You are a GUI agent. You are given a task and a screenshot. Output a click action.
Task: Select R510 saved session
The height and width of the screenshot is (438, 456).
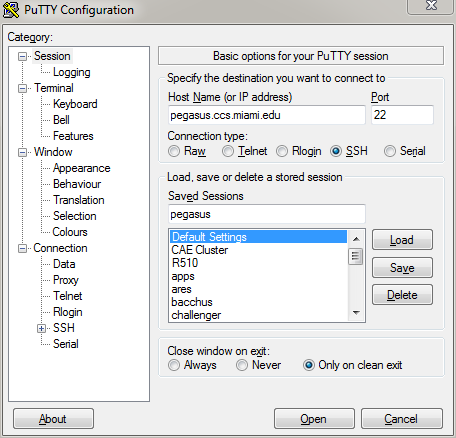coord(258,263)
